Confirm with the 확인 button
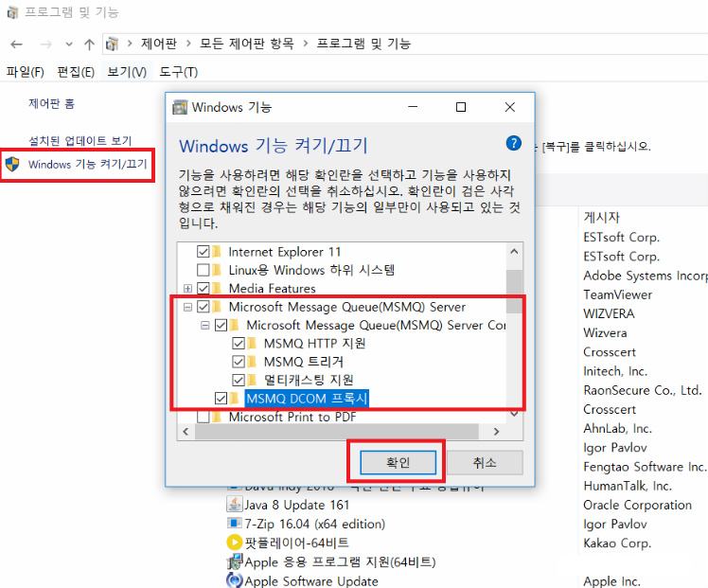 click(398, 462)
